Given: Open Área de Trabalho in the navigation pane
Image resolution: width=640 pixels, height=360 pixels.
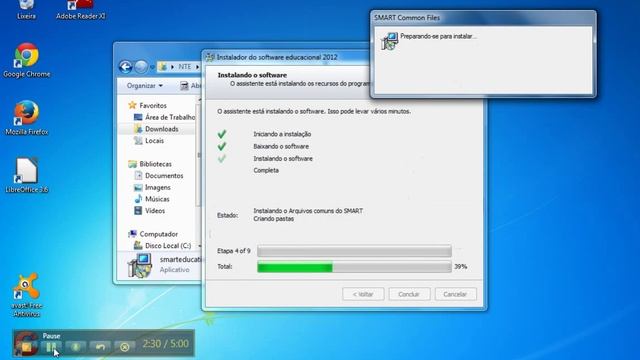Looking at the screenshot, I should (165, 117).
